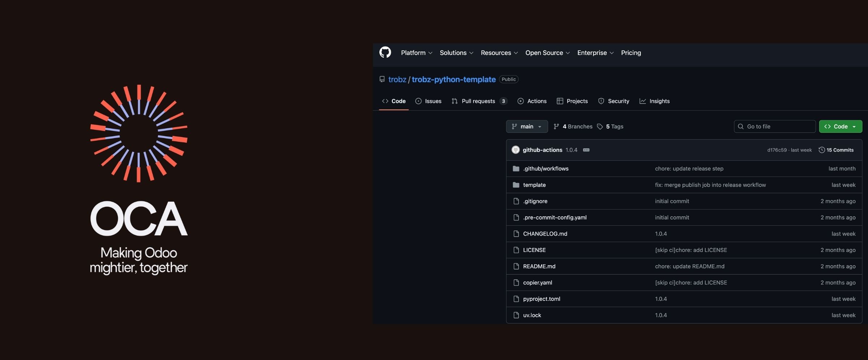The height and width of the screenshot is (360, 868).
Task: Open the copier.yaml file
Action: click(x=537, y=282)
